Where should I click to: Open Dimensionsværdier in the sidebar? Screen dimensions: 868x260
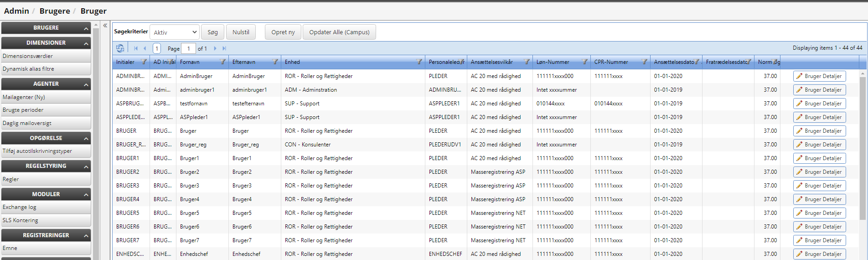[x=28, y=56]
